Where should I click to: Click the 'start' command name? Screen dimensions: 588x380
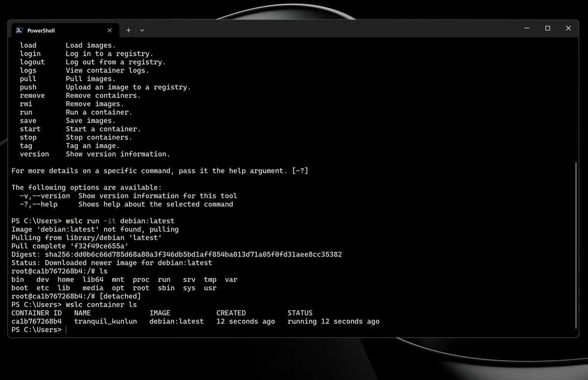[30, 129]
